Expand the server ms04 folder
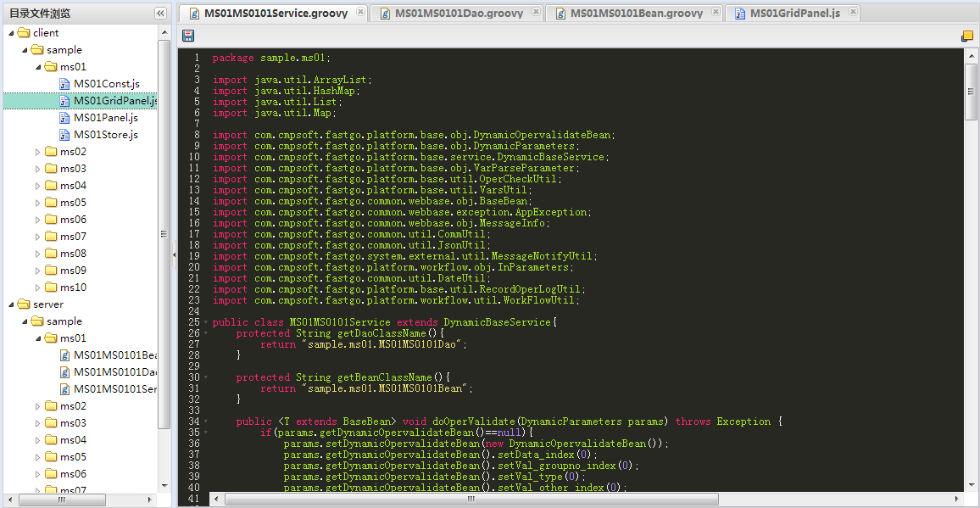The height and width of the screenshot is (508, 980). pos(37,439)
